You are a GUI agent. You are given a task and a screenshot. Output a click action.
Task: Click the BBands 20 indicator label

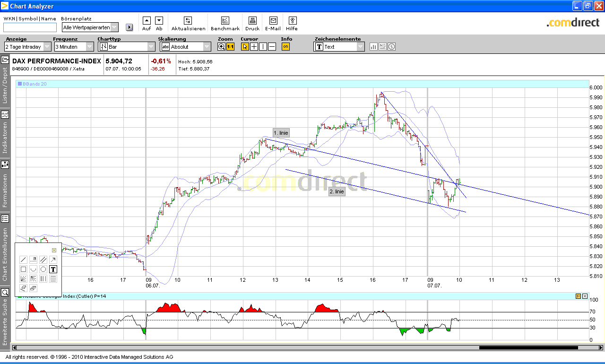tap(32, 84)
